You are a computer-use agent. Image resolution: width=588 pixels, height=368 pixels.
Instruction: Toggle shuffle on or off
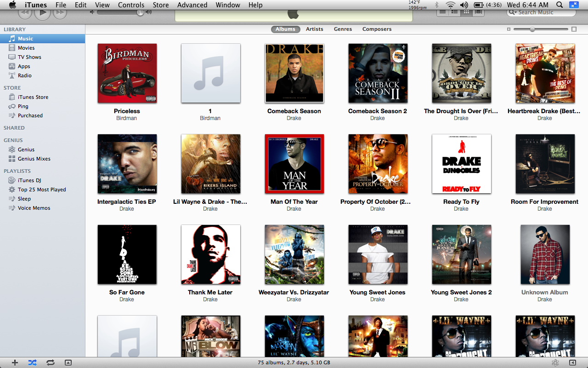[x=32, y=362]
